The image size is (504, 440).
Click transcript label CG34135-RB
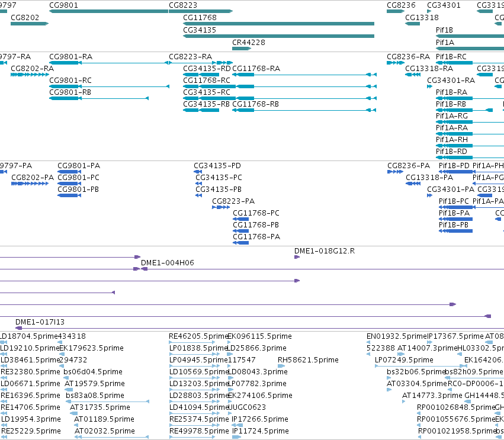[x=206, y=104]
